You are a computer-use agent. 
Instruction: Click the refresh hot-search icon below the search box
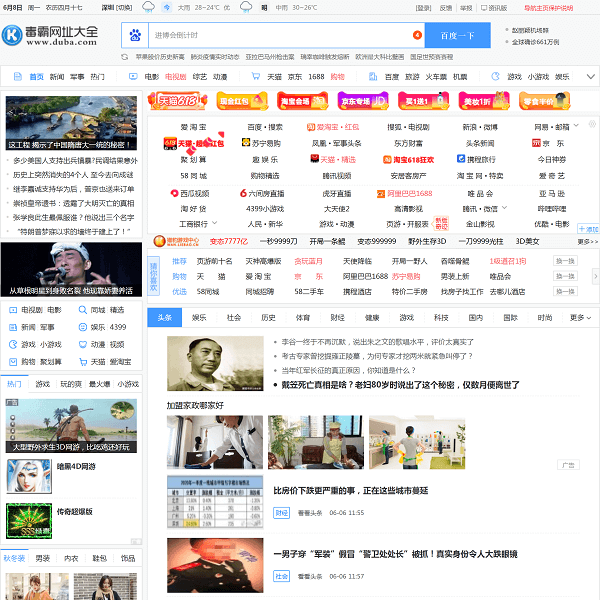125,57
